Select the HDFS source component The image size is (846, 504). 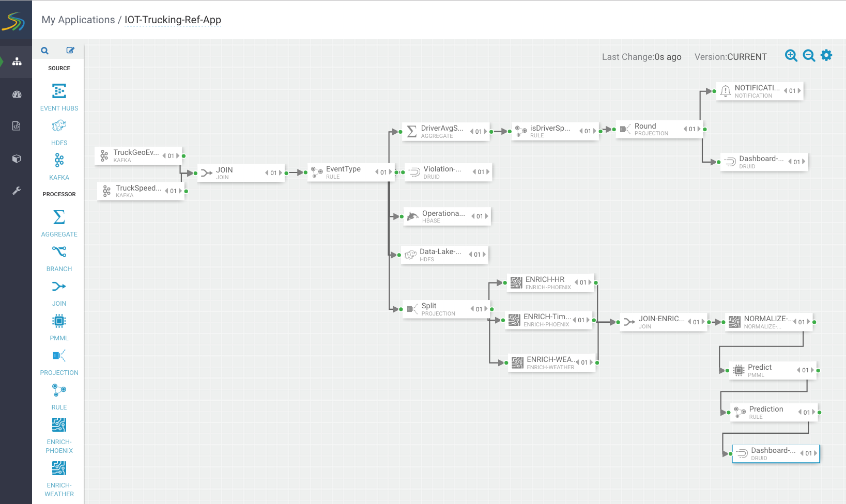click(59, 126)
